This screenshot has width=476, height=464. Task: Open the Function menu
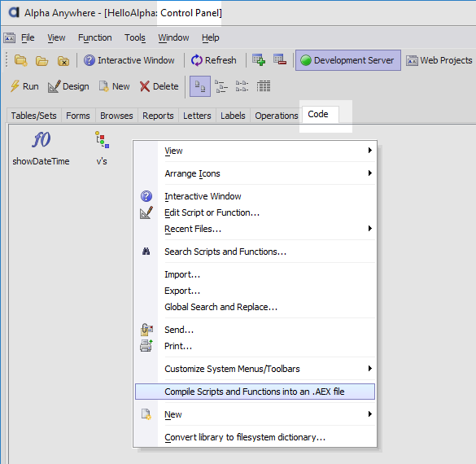pos(94,37)
